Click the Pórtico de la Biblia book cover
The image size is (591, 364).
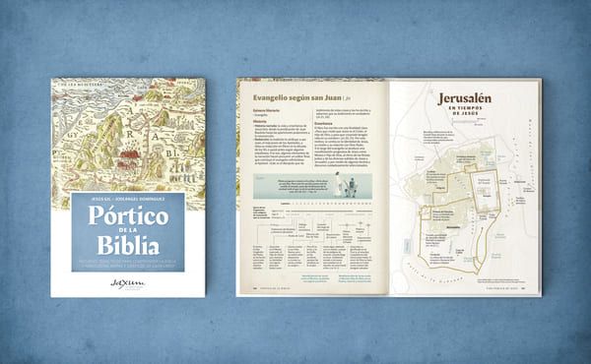pyautogui.click(x=128, y=188)
